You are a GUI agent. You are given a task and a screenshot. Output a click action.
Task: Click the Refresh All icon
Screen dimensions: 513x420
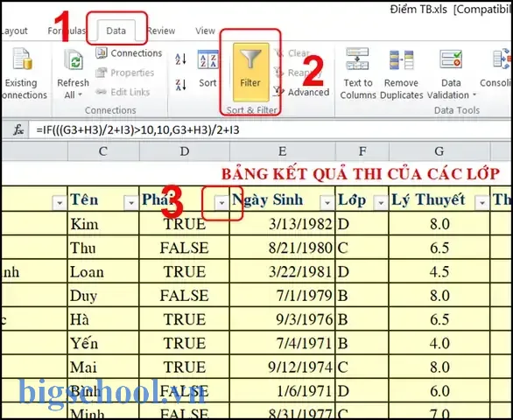[x=74, y=59]
